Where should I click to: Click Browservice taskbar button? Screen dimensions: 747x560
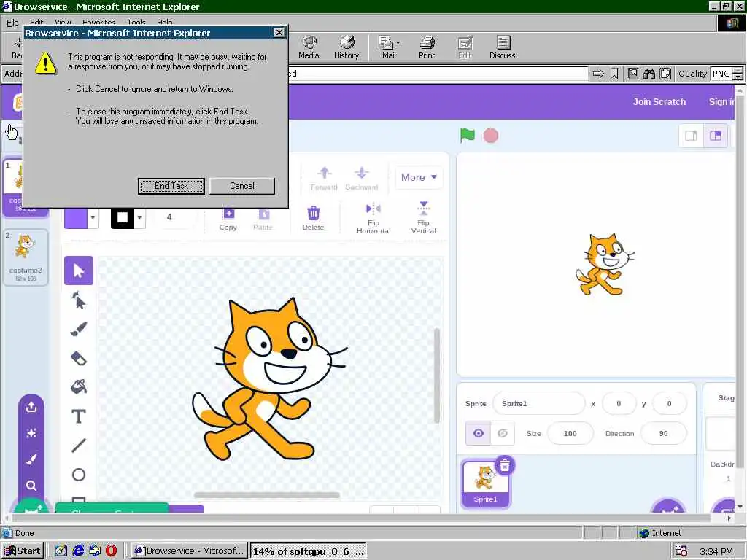(190, 551)
